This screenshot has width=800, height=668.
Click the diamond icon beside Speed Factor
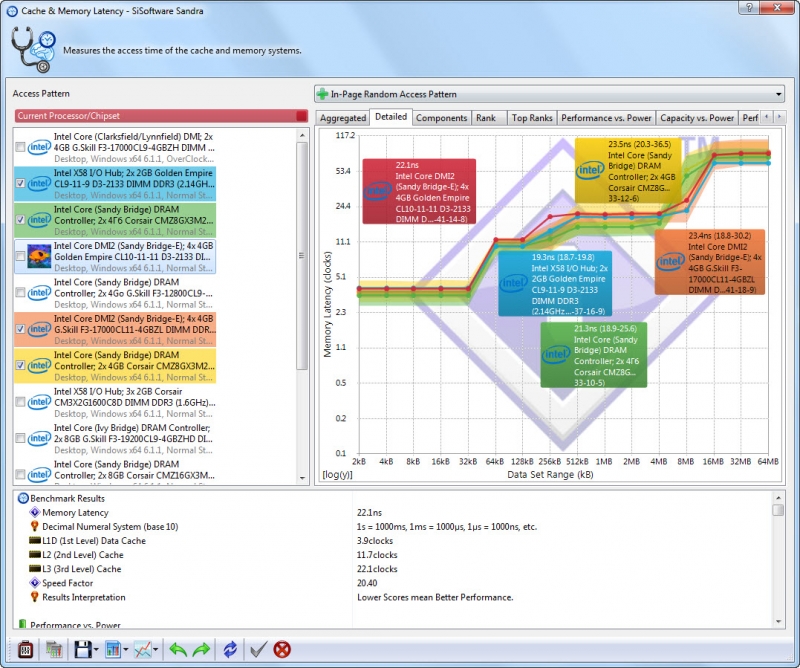[x=35, y=582]
